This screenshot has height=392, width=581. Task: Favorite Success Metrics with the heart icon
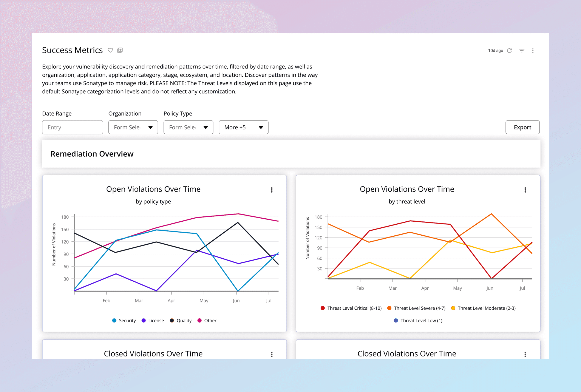click(x=110, y=50)
